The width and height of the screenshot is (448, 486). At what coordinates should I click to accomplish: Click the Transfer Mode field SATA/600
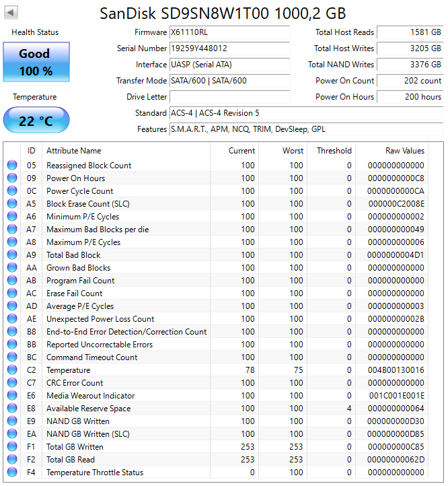[x=229, y=81]
